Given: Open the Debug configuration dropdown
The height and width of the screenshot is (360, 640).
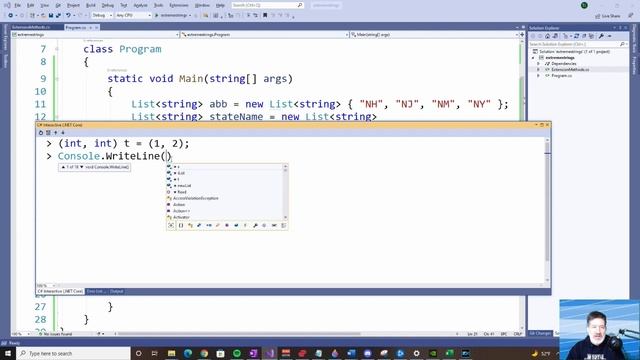Looking at the screenshot, I should (x=102, y=15).
